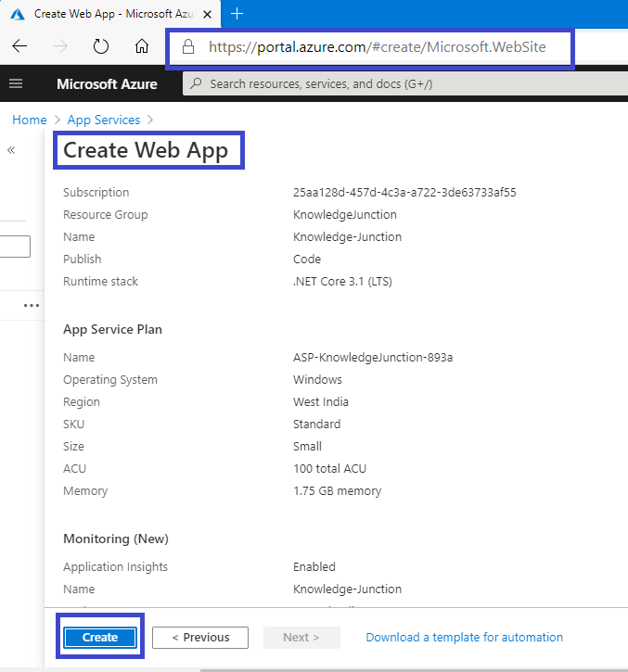Click the ASP-KnowledgeJunction-893a plan name
This screenshot has height=672, width=628.
(373, 358)
